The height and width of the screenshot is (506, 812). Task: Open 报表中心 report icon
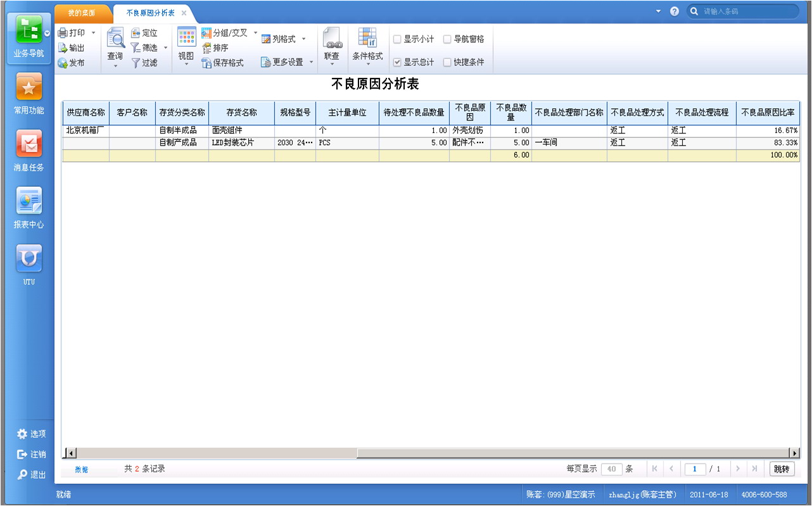pos(29,201)
